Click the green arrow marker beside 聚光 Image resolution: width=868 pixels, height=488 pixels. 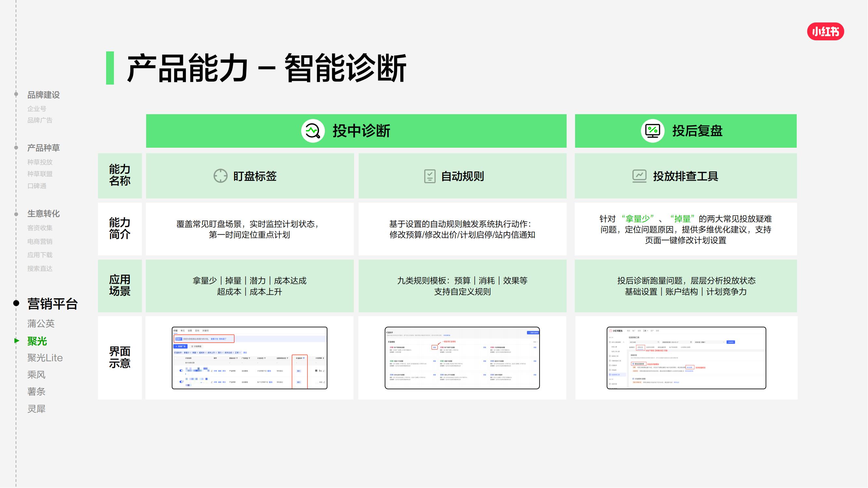pos(17,341)
